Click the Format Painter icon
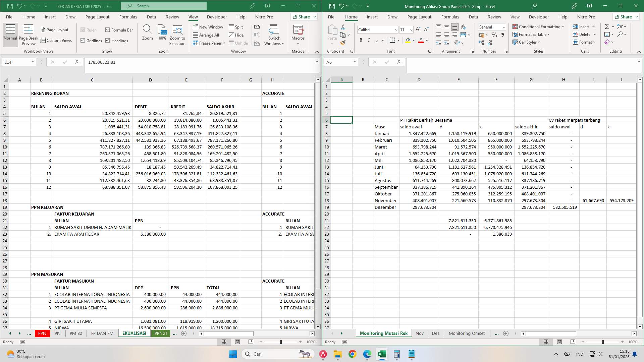The height and width of the screenshot is (362, 644). (x=343, y=43)
